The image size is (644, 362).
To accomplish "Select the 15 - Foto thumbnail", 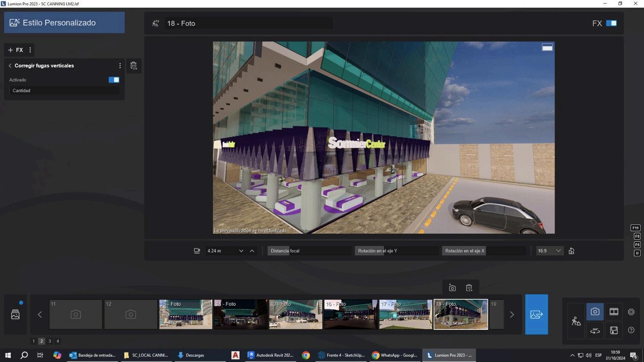I will click(x=186, y=314).
